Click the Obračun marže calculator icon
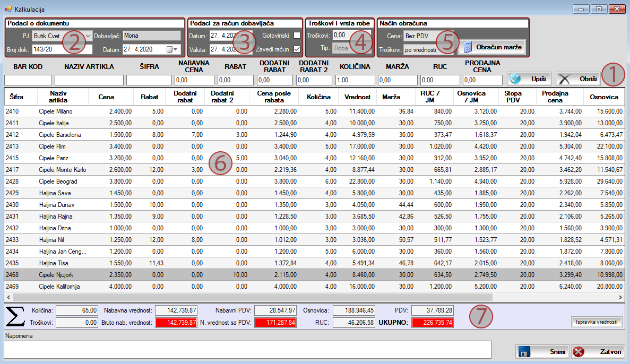This screenshot has width=630, height=364. (467, 47)
